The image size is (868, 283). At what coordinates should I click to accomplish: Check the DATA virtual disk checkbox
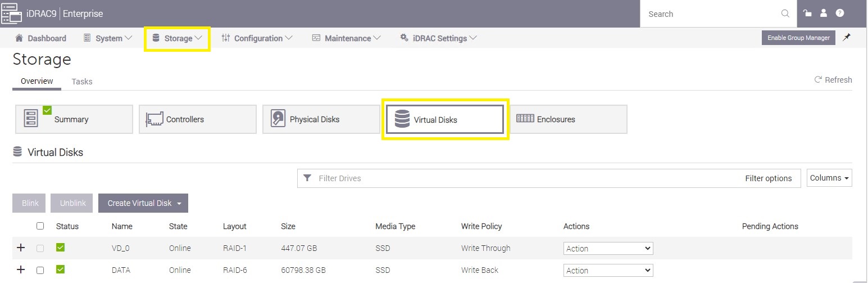click(x=40, y=270)
